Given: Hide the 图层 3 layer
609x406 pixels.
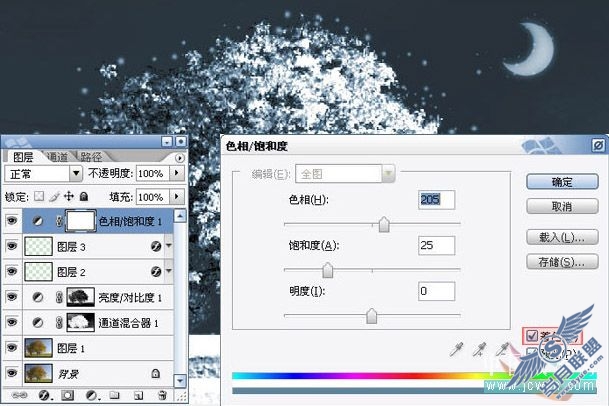Looking at the screenshot, I should pyautogui.click(x=12, y=246).
